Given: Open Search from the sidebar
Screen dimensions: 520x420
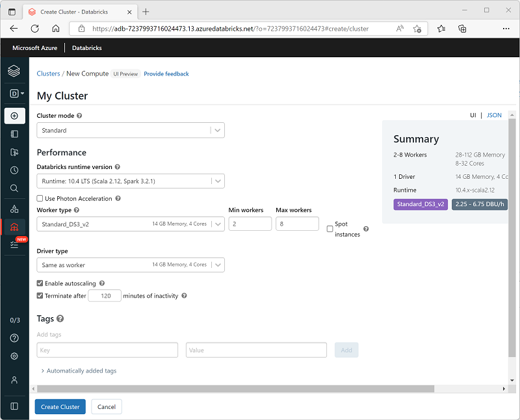Looking at the screenshot, I should coord(14,189).
